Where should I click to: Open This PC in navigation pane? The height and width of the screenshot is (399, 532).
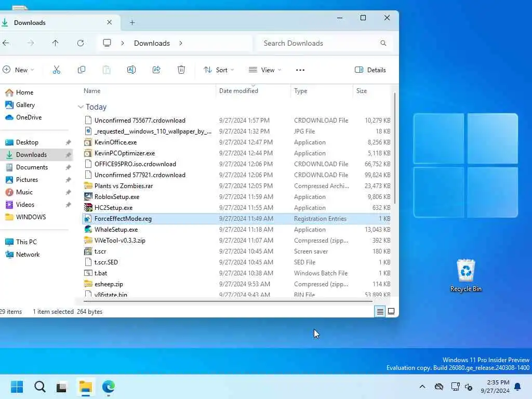pos(21,242)
